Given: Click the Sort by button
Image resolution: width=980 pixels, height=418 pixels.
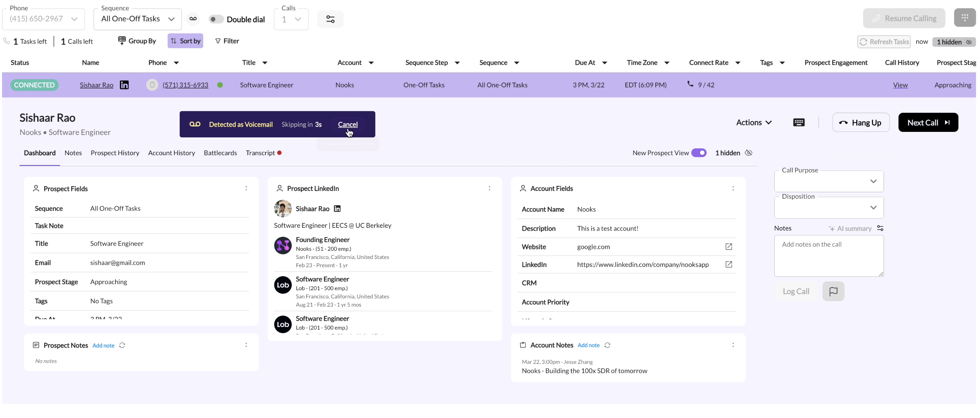Looking at the screenshot, I should pos(185,41).
